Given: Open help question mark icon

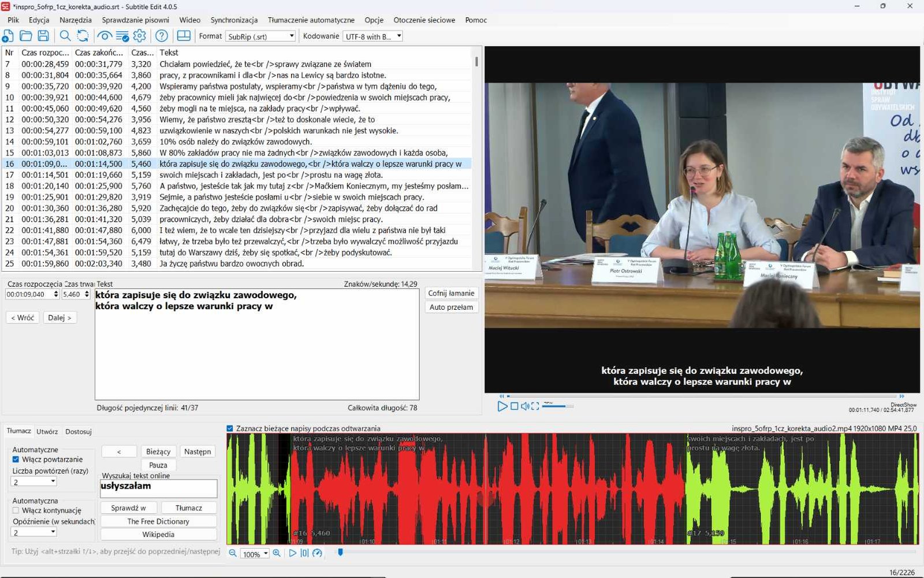Looking at the screenshot, I should coord(162,36).
